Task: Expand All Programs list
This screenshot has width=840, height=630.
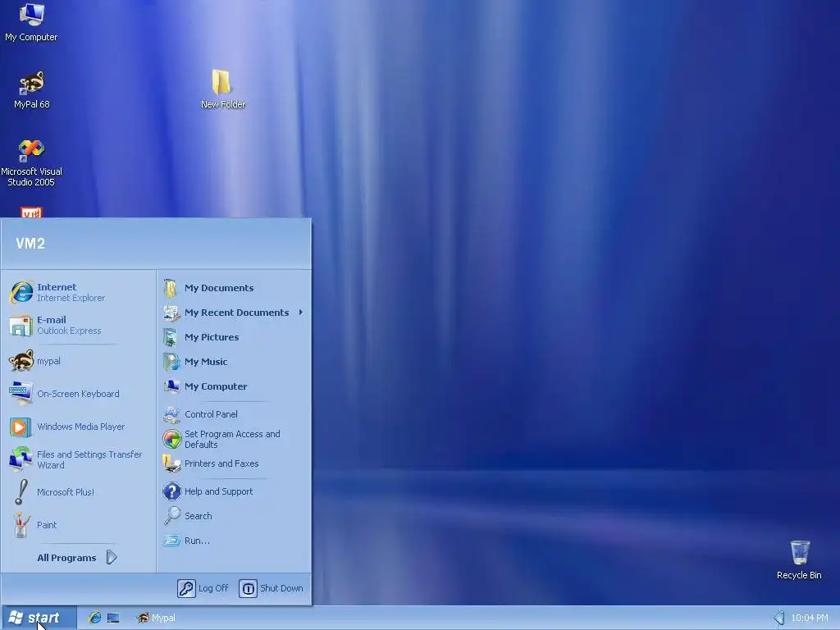Action: (x=76, y=558)
